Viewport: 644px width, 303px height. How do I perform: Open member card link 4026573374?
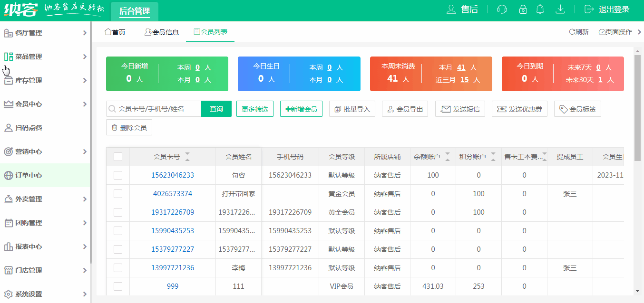click(x=173, y=194)
